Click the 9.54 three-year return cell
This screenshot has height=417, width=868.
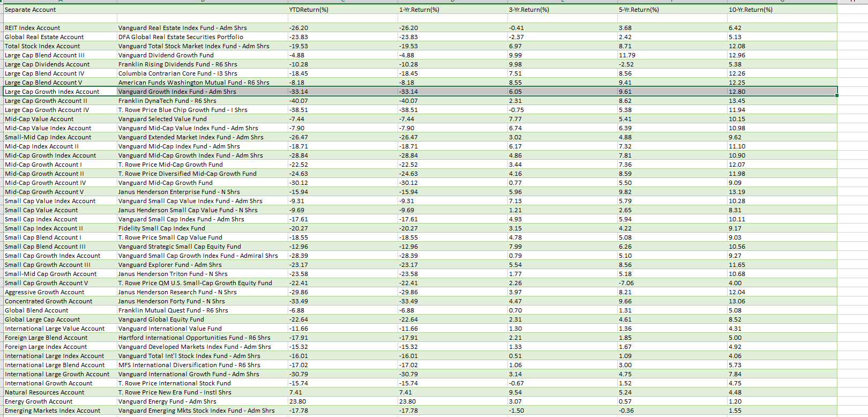pos(563,392)
